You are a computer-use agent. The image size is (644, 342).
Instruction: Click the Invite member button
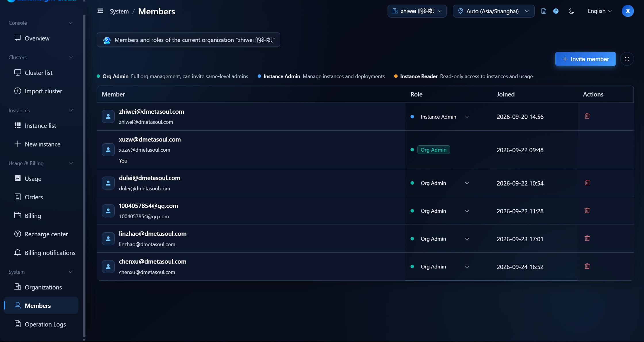click(x=585, y=59)
